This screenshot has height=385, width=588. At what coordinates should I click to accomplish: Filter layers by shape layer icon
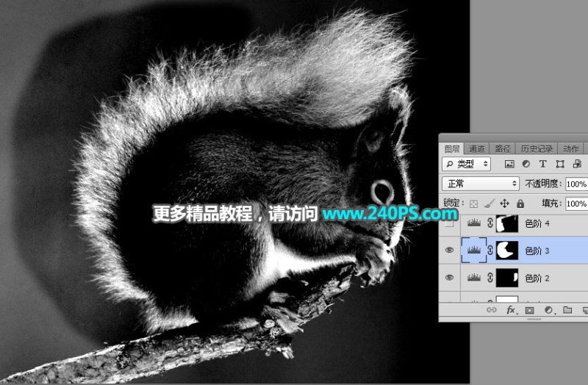[560, 164]
